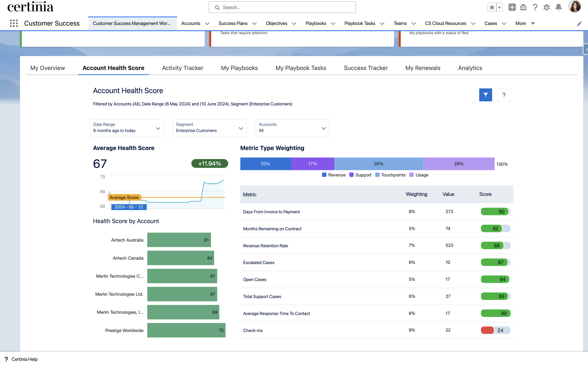
Task: Switch to the Activity Tracker tab
Action: pos(183,68)
